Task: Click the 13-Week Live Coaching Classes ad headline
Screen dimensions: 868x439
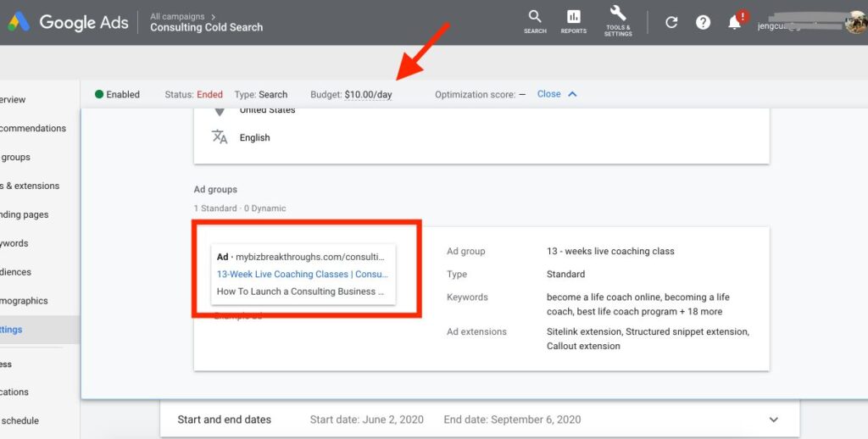Action: click(303, 274)
